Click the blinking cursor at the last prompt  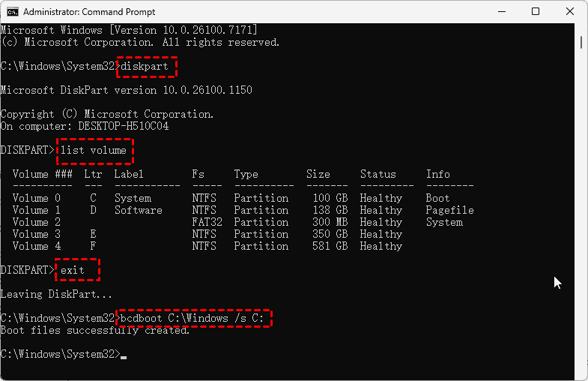[x=124, y=355]
